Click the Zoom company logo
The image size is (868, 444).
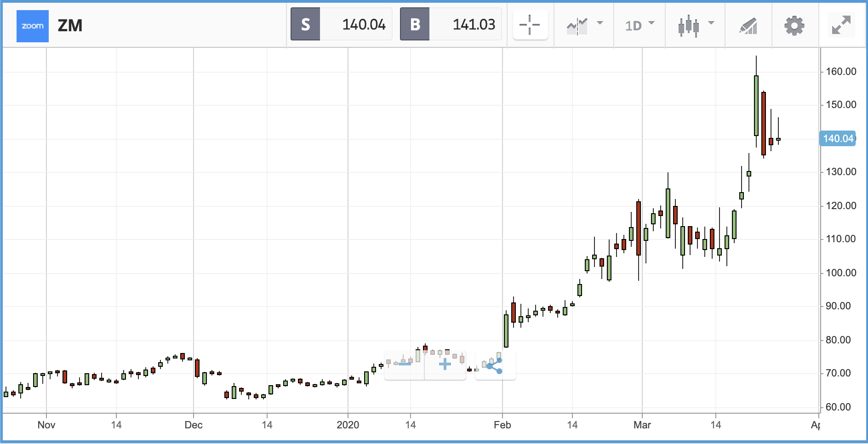(33, 26)
